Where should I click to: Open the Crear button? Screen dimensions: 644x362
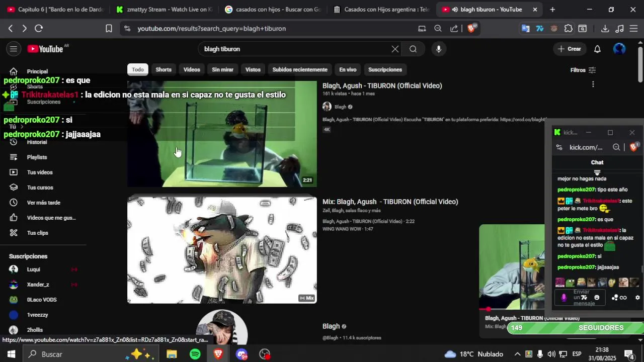pos(570,49)
